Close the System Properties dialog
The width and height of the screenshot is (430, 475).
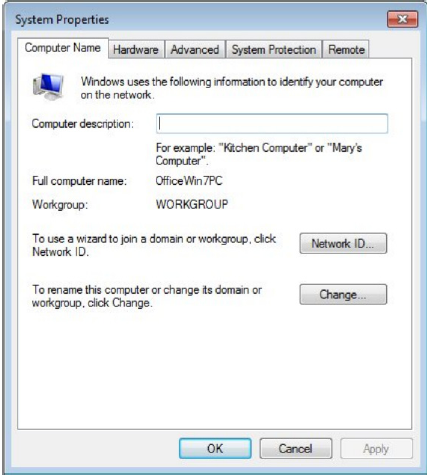coord(402,19)
